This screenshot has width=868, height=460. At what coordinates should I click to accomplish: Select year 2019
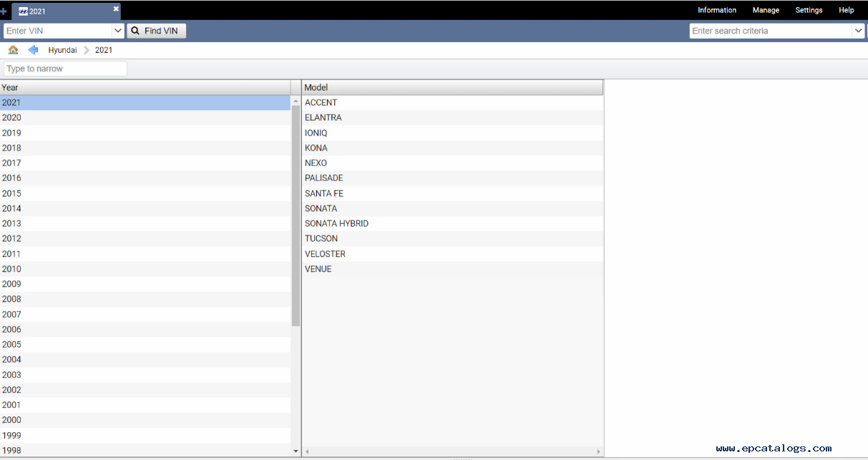point(145,132)
